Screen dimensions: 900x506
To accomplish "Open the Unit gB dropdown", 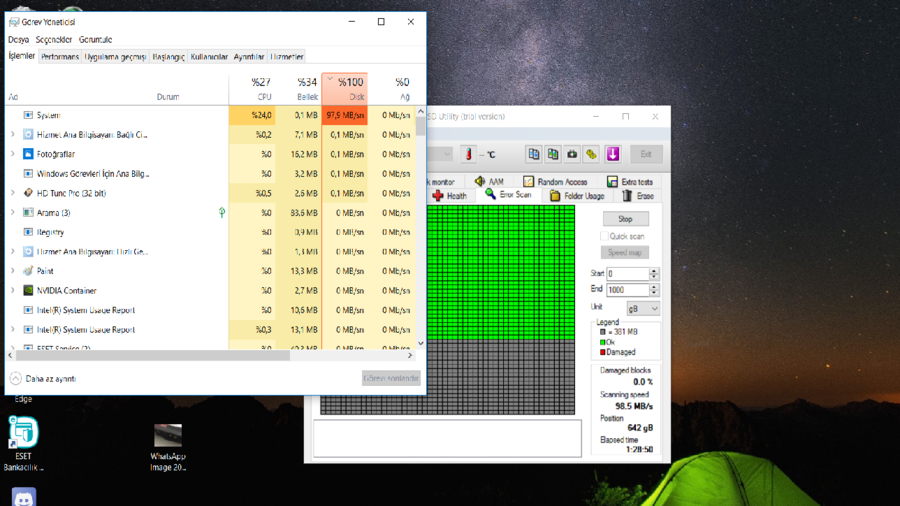I will pos(643,309).
